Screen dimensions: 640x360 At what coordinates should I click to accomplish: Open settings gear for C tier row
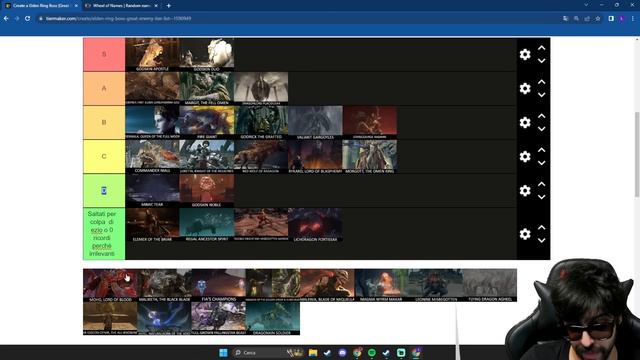(525, 157)
